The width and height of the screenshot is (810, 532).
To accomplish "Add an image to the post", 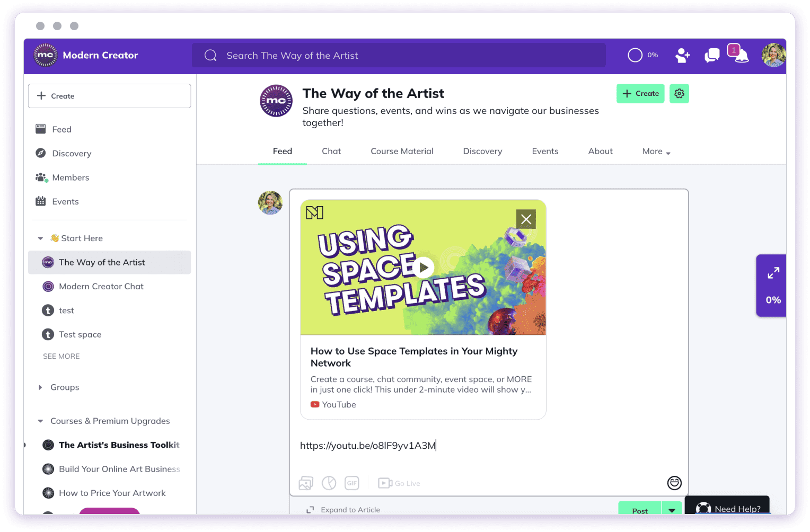I will pos(306,483).
